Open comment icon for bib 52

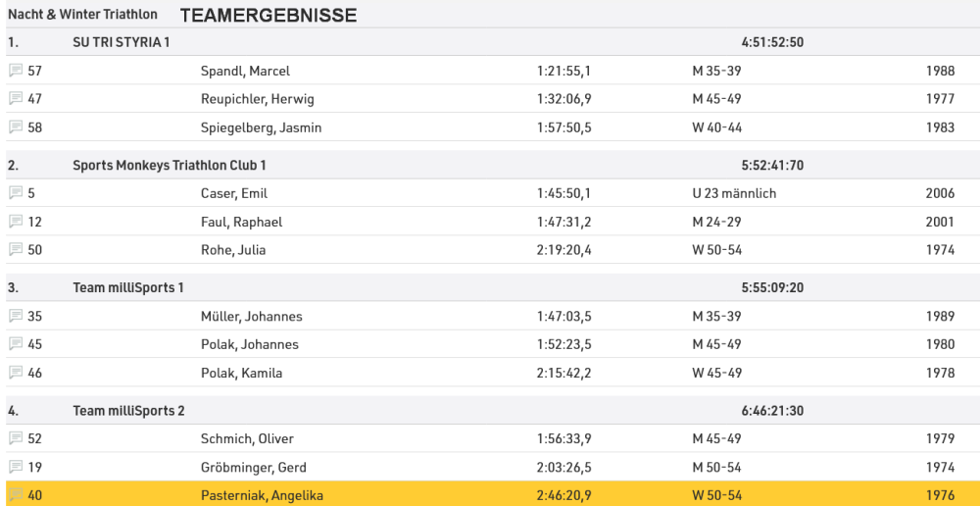click(x=16, y=438)
